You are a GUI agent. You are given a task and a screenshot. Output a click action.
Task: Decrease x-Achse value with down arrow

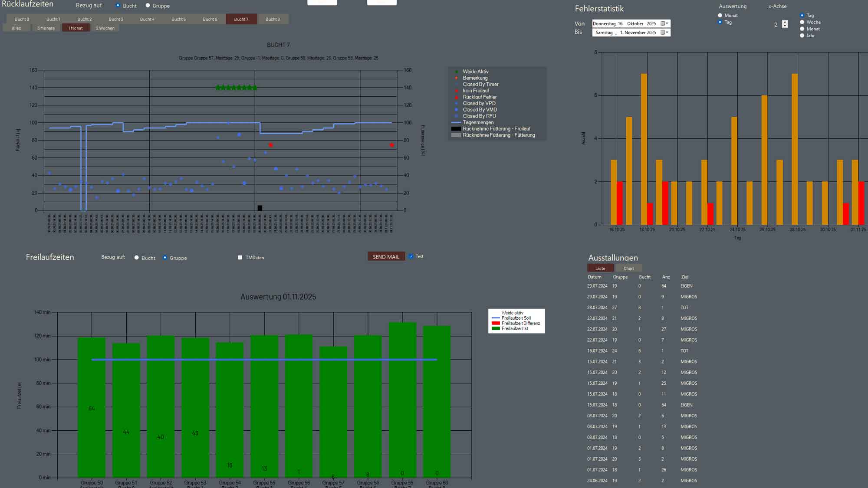tap(785, 26)
